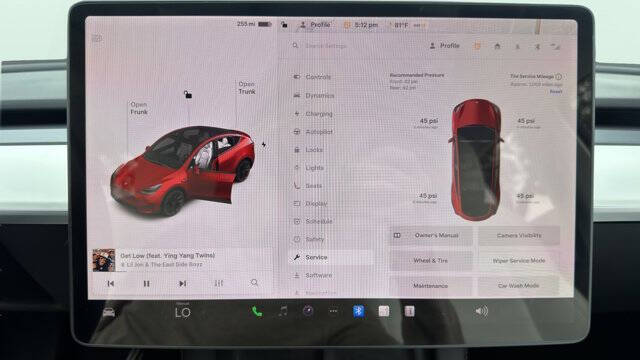
Task: Open the camera app in dock
Action: 308,311
